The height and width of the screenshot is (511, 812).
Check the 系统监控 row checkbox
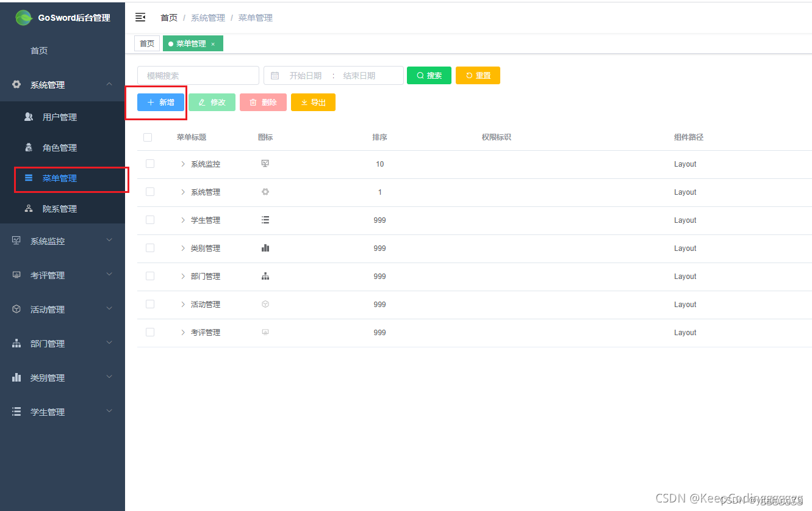(x=150, y=164)
